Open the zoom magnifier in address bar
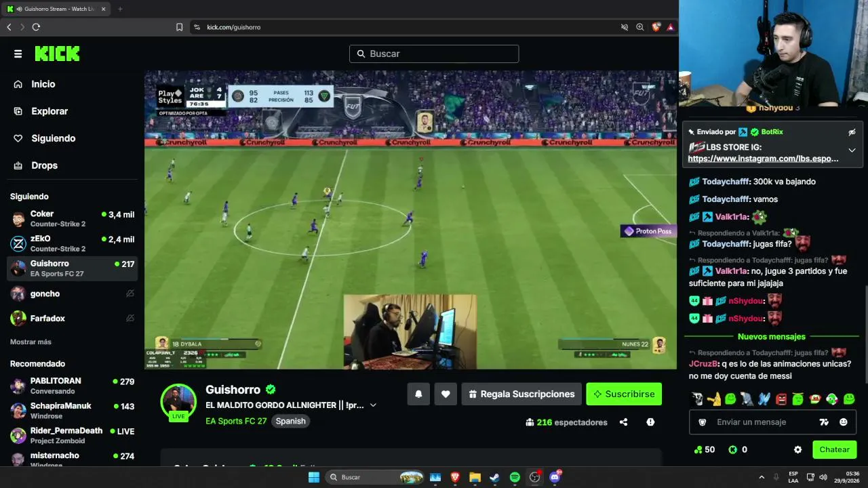Image resolution: width=868 pixels, height=488 pixels. pos(640,27)
